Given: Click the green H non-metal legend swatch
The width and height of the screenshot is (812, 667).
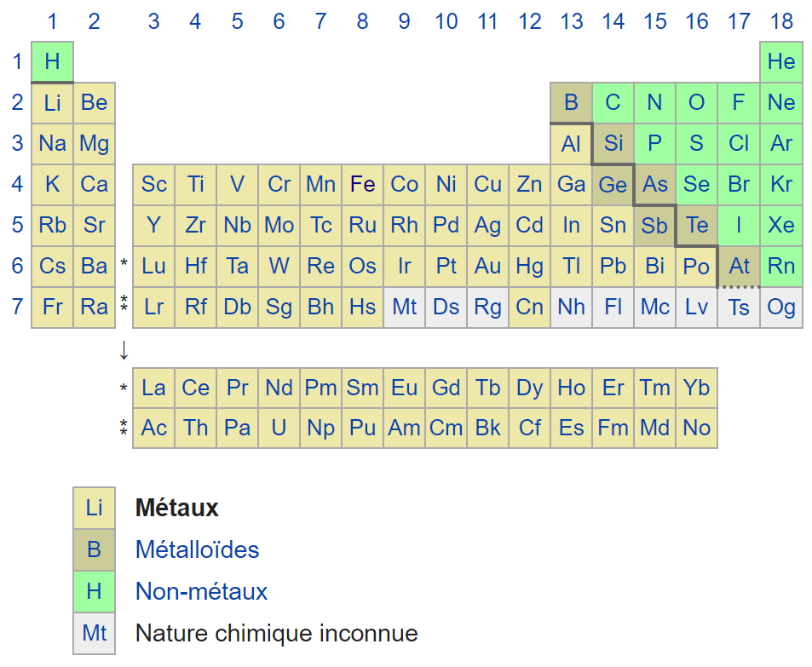Looking at the screenshot, I should (94, 591).
